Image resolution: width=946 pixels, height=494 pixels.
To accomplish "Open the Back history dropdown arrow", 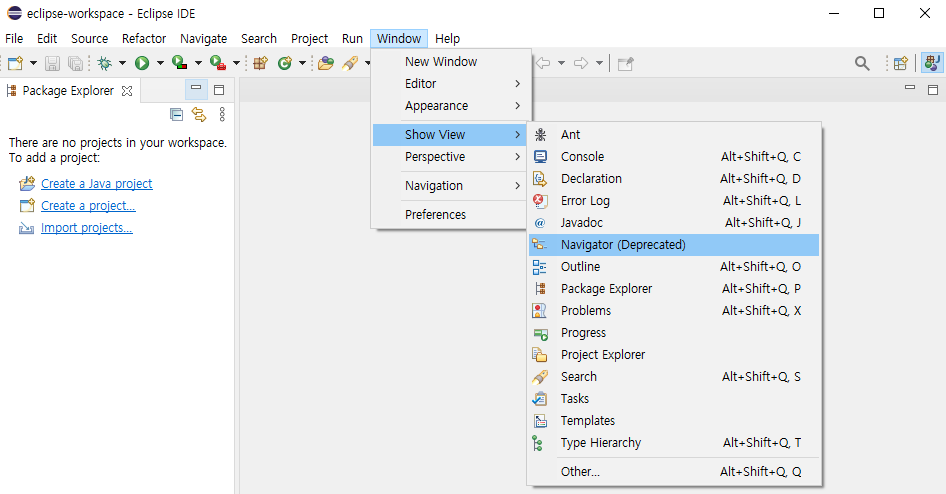I will pyautogui.click(x=561, y=63).
